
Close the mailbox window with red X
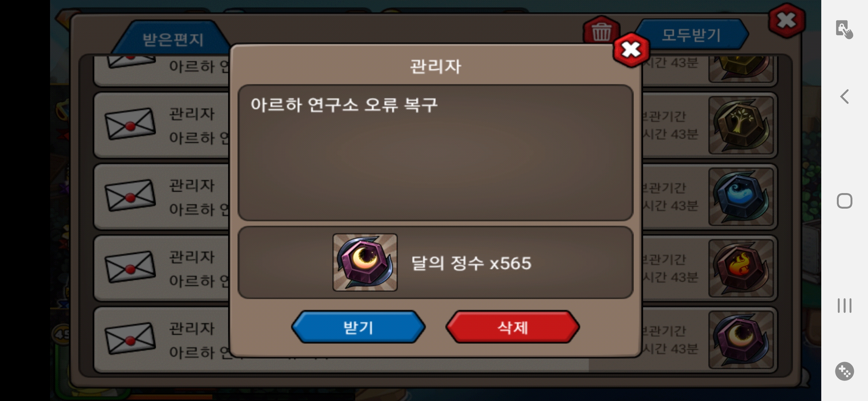coord(787,20)
